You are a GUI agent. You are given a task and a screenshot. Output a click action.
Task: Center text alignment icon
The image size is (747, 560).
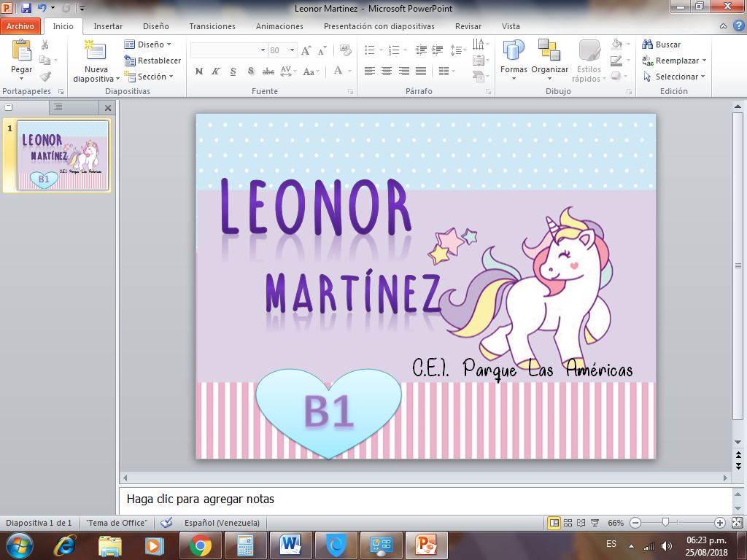point(387,71)
